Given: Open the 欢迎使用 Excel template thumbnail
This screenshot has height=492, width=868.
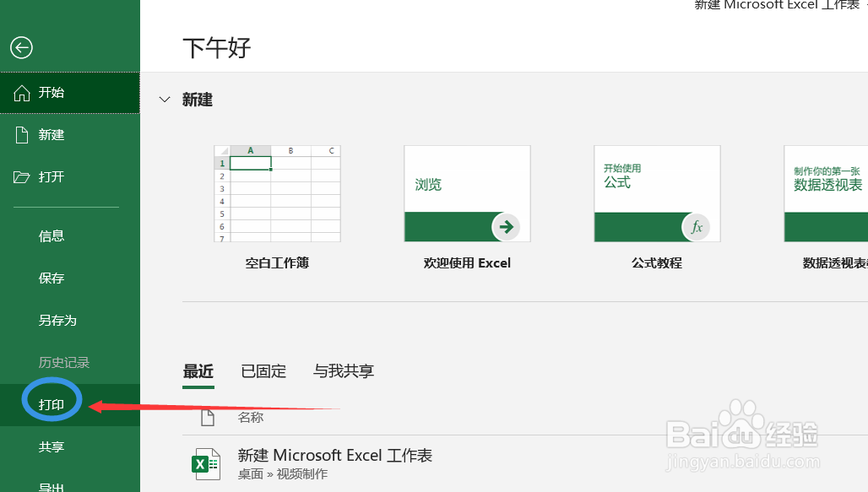Looking at the screenshot, I should click(467, 194).
